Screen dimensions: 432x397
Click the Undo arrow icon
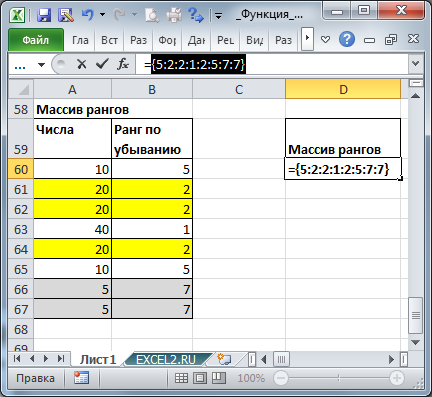[x=88, y=15]
